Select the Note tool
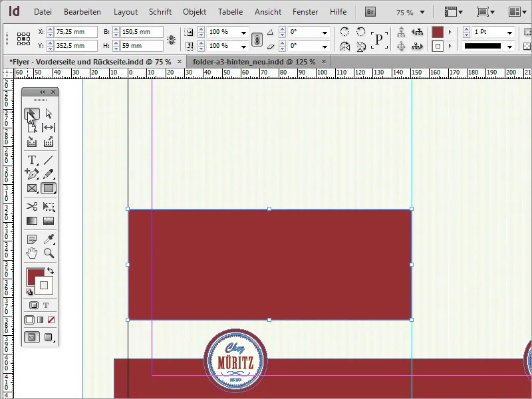Image resolution: width=532 pixels, height=399 pixels. (31, 239)
